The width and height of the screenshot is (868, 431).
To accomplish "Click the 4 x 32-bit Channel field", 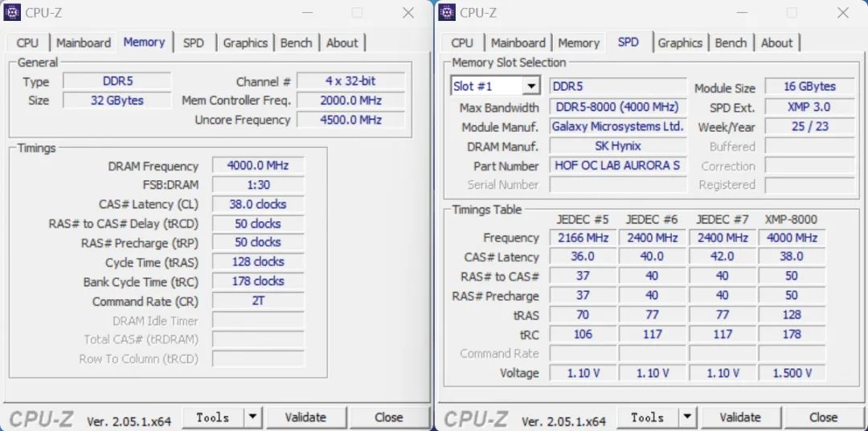I will pos(351,81).
